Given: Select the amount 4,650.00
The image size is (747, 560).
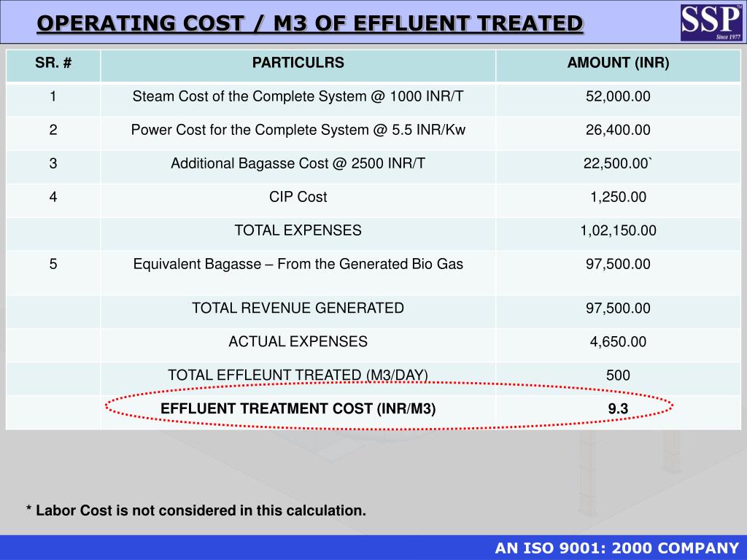Looking at the screenshot, I should pyautogui.click(x=619, y=341).
